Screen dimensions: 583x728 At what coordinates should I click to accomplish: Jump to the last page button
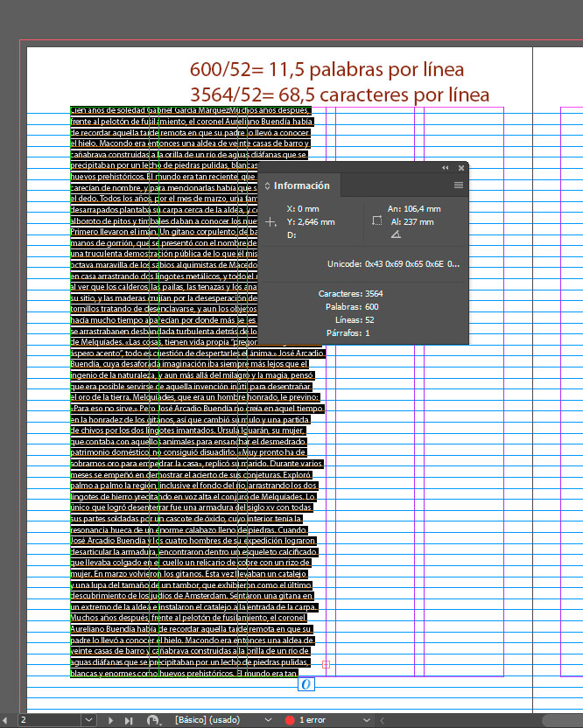point(129,720)
